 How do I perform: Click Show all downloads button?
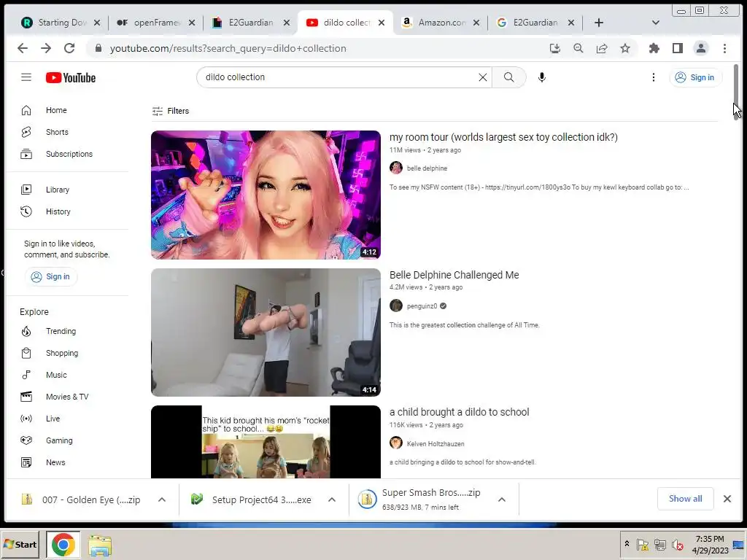(685, 499)
